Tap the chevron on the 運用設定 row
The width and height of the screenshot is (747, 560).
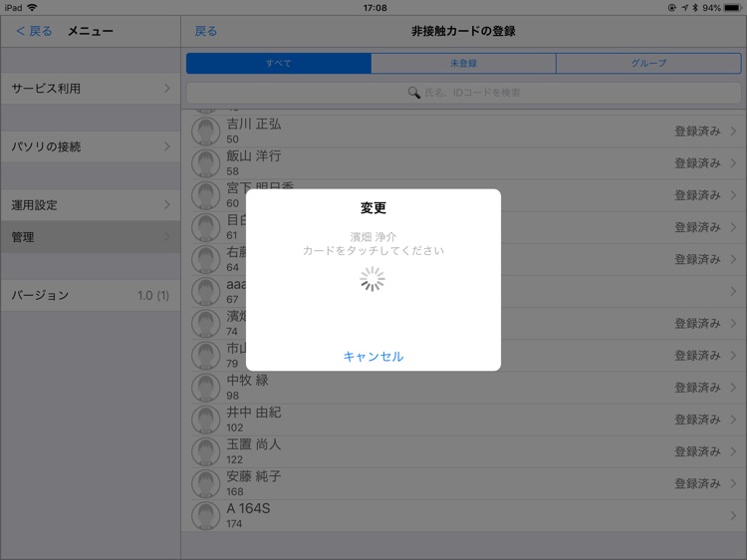click(166, 205)
